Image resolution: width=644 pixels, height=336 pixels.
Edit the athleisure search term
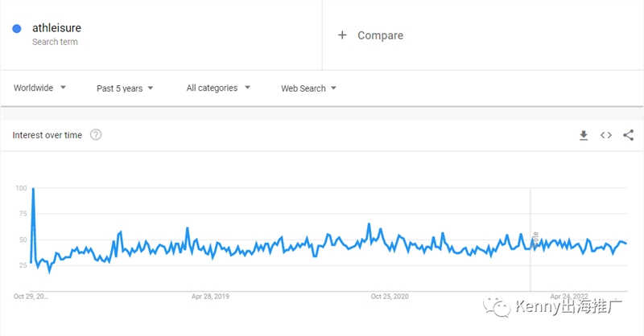coord(56,28)
